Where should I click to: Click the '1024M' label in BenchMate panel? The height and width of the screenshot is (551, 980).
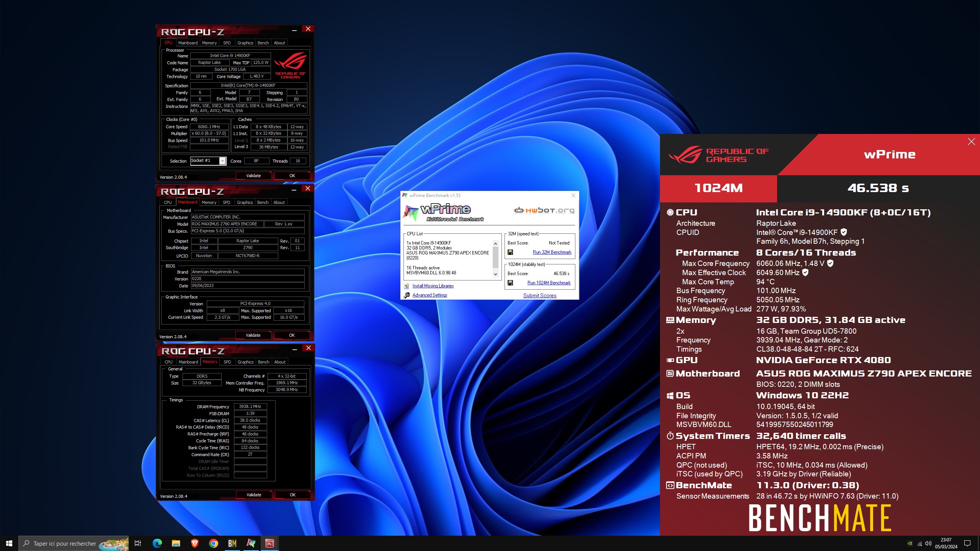719,188
